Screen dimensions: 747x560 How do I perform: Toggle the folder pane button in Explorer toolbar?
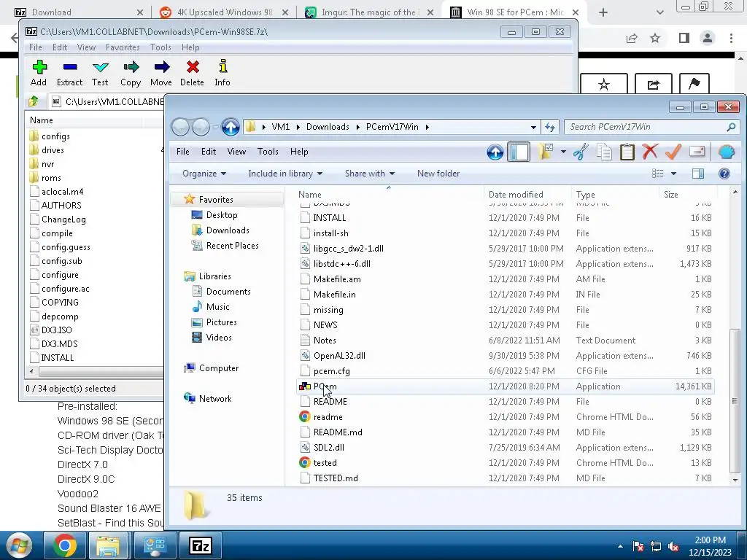pos(519,152)
